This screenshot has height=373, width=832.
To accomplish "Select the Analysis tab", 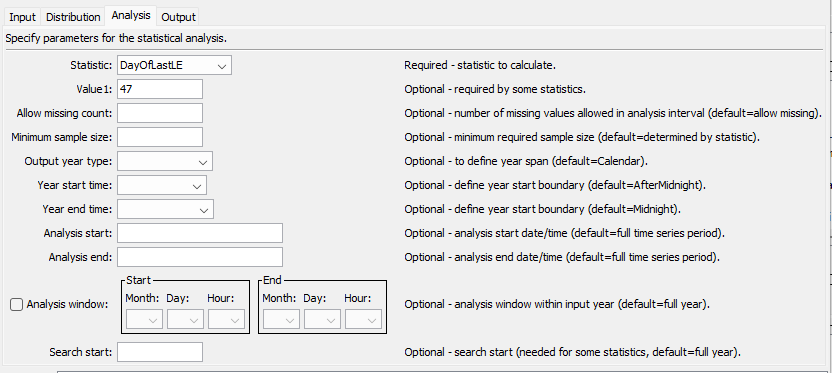I will 131,15.
